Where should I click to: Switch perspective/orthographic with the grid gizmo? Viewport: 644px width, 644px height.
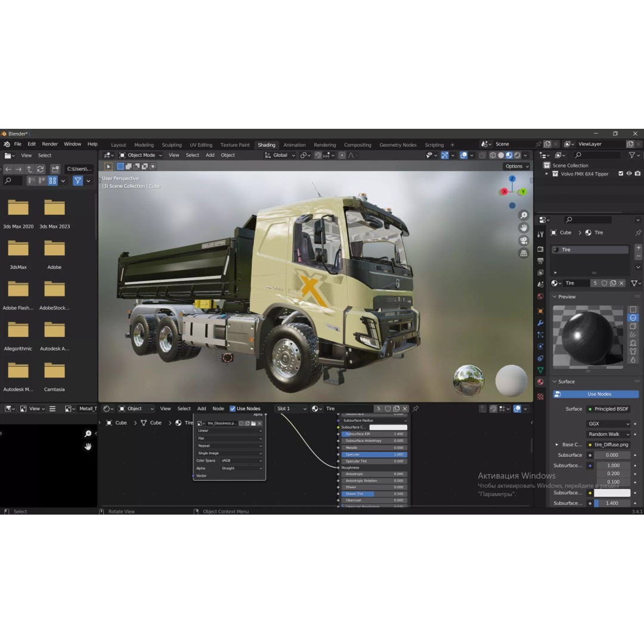click(524, 253)
